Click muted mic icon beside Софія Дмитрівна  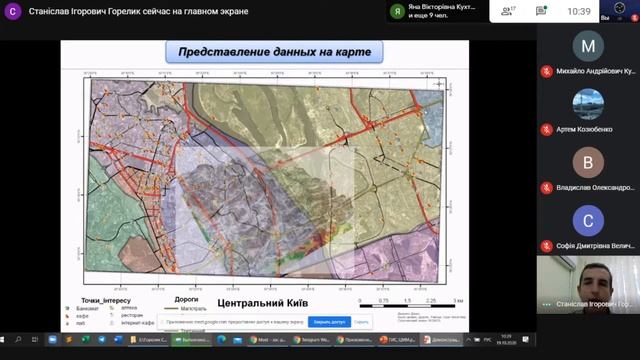tap(546, 247)
